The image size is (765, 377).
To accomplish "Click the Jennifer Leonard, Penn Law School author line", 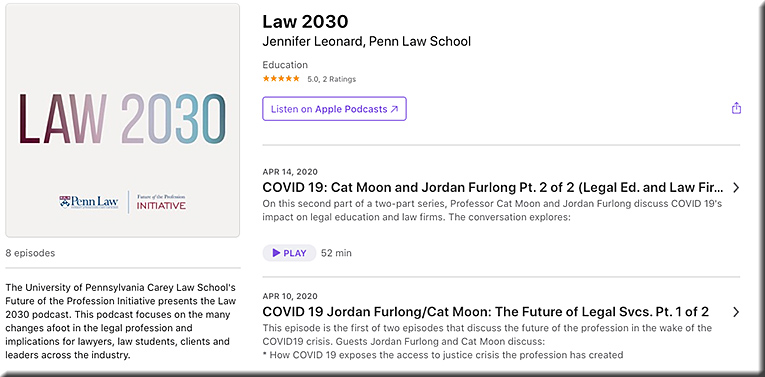I will 366,41.
